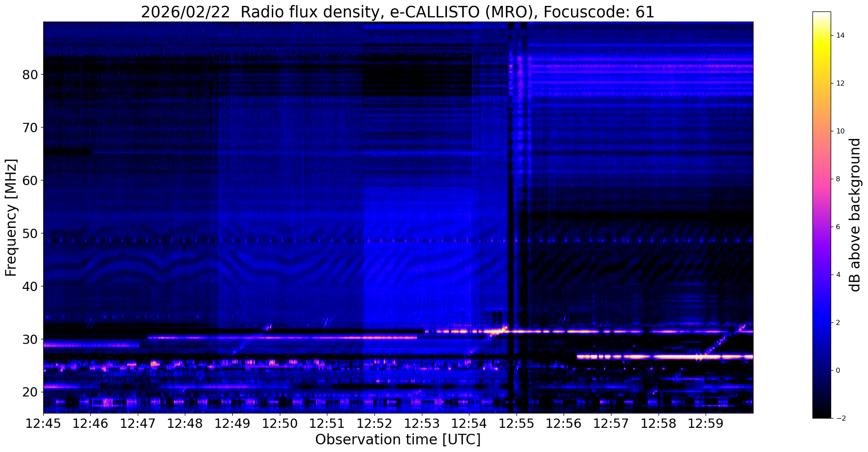Image resolution: width=868 pixels, height=452 pixels.
Task: Click the 70 MHz frequency tick label
Action: [30, 128]
